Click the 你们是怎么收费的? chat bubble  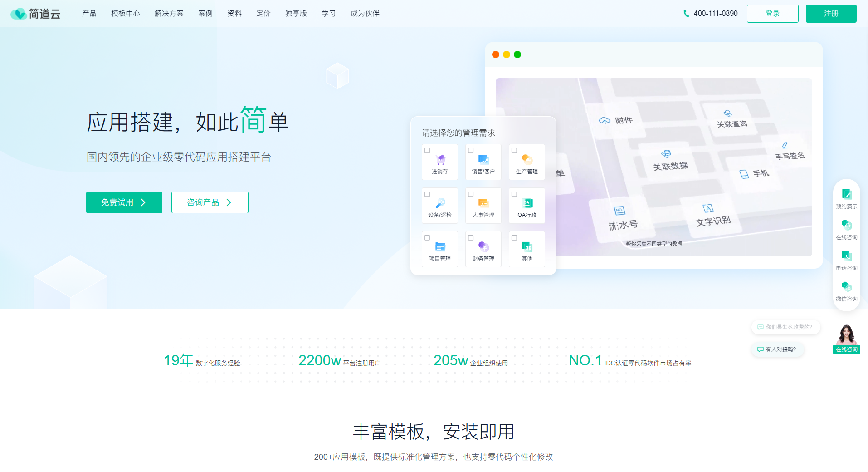(x=785, y=327)
